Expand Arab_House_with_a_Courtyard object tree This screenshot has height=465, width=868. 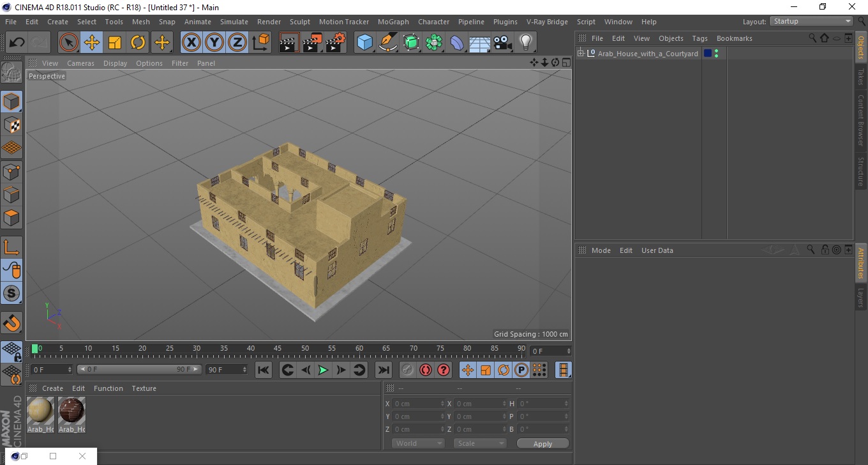[x=580, y=54]
